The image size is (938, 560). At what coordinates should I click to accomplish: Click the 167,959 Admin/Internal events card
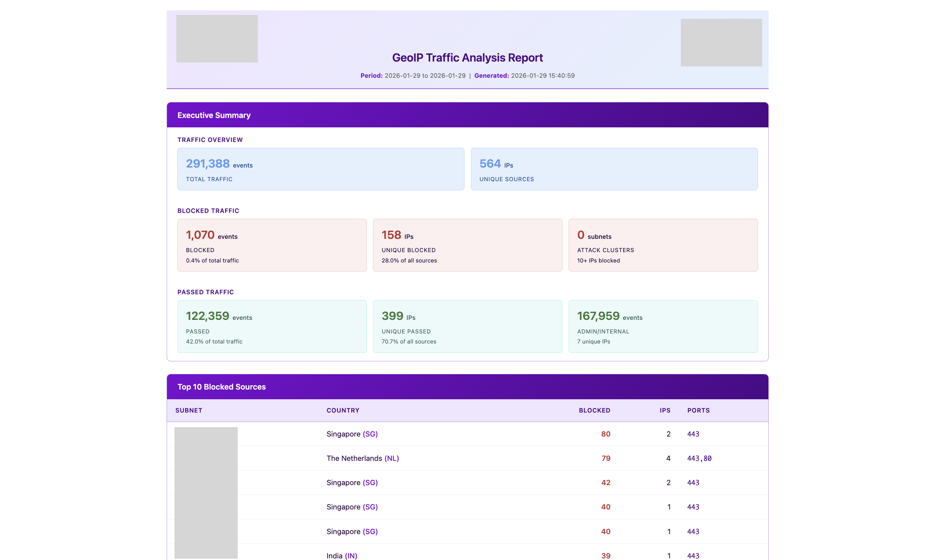[663, 326]
